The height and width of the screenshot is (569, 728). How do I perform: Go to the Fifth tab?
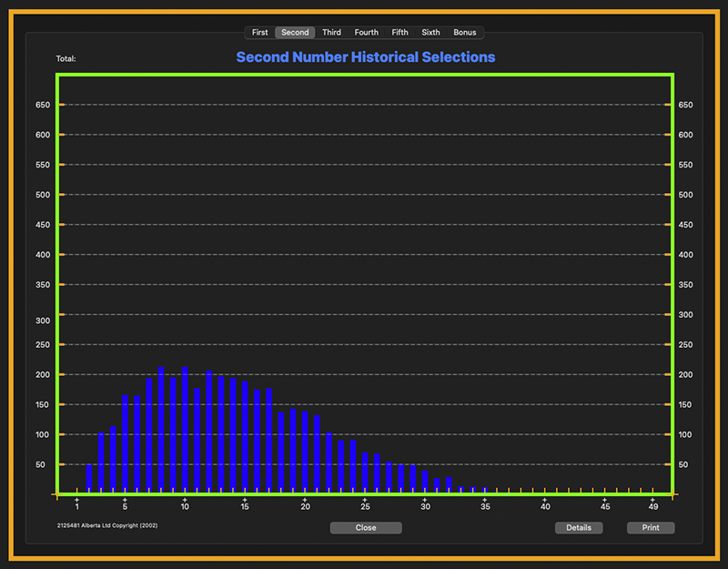pyautogui.click(x=399, y=33)
